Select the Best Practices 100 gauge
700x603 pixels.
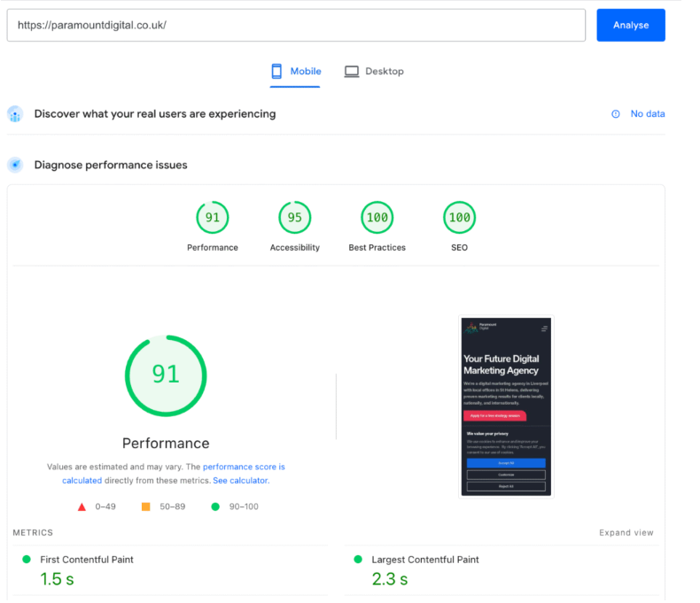point(377,218)
